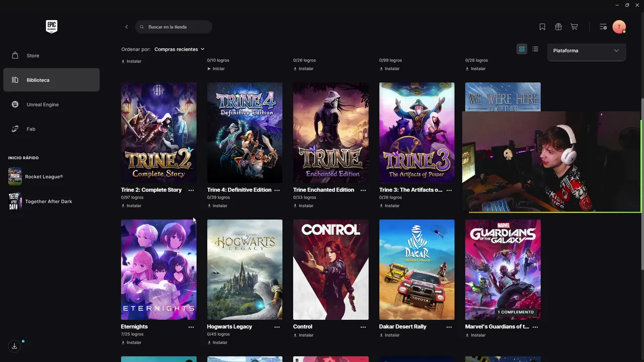Open options menu for Marvel's Guardians of the Galaxy
The width and height of the screenshot is (644, 362).
535,327
